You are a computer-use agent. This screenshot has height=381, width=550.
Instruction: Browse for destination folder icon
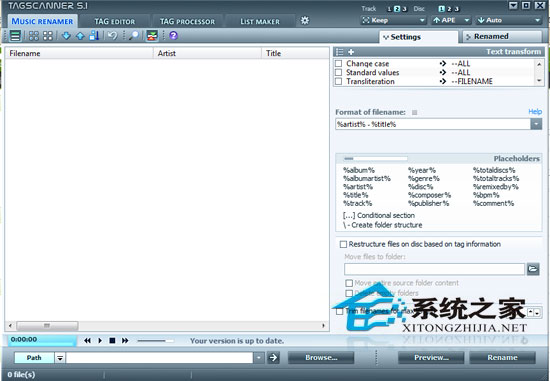tap(533, 269)
